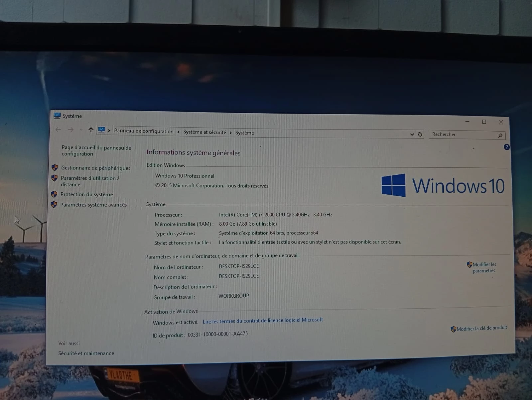Open help with the question mark icon
532x400 pixels.
[x=506, y=147]
